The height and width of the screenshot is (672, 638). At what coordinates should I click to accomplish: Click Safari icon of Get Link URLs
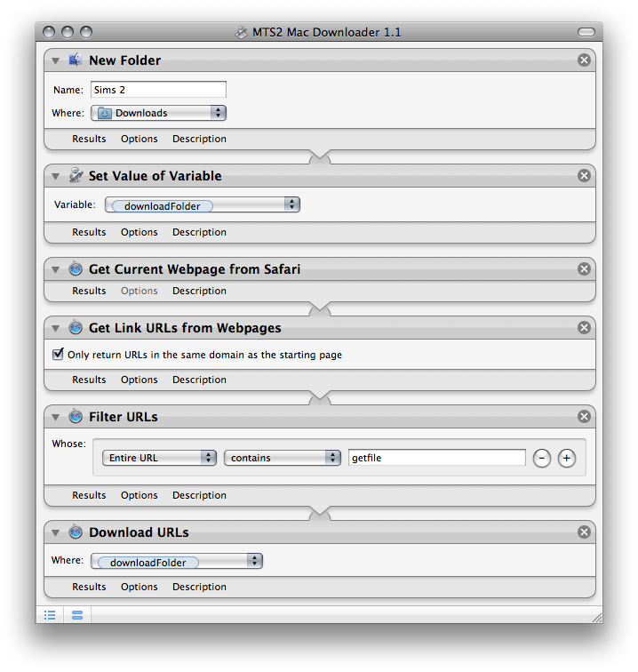tap(76, 327)
